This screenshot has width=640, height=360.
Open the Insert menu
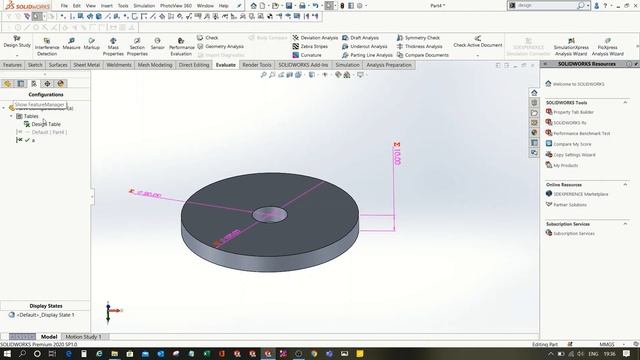coord(107,6)
